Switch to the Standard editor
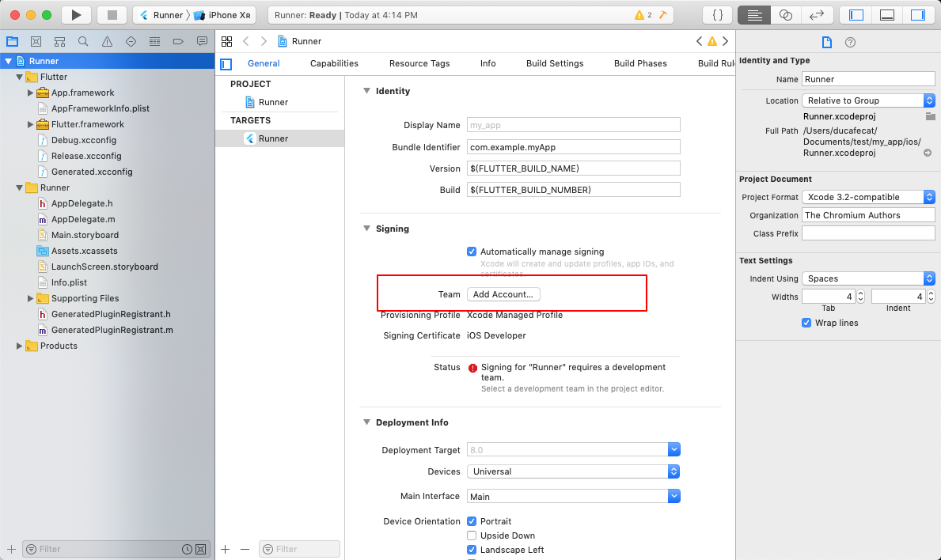Viewport: 941px width, 560px height. coord(754,15)
